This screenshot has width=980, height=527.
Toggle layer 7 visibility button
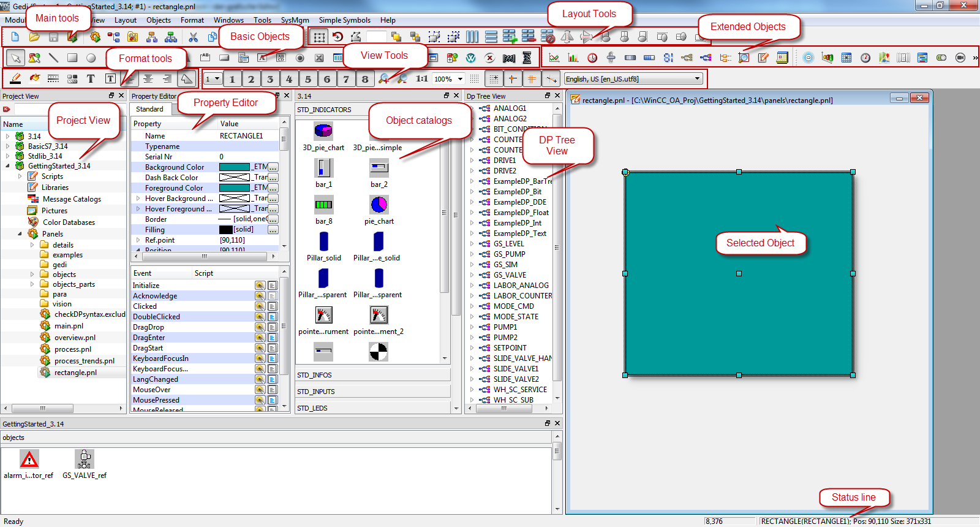click(x=346, y=79)
